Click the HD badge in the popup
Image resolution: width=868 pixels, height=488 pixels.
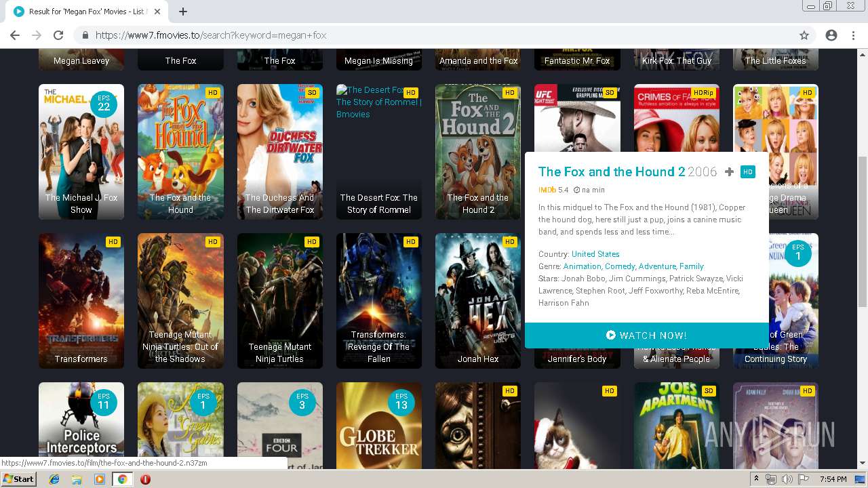coord(748,172)
